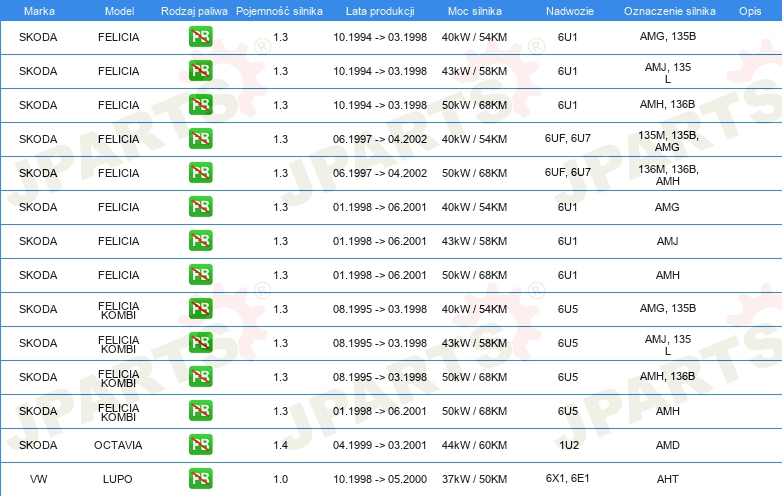Click petrol icon for Felicia Kombi 2001 AMH row
This screenshot has height=496, width=782.
pos(200,411)
